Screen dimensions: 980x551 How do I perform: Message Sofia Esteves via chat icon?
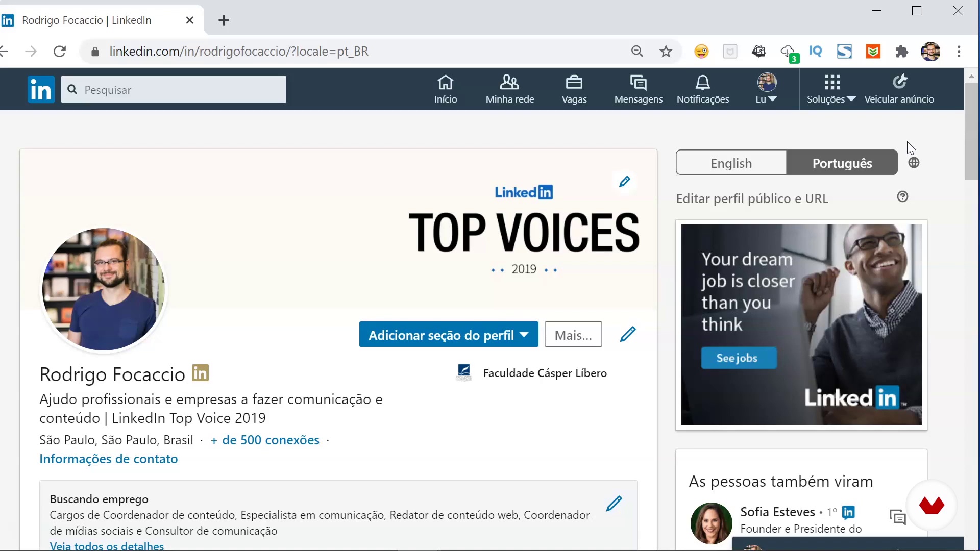(x=897, y=517)
